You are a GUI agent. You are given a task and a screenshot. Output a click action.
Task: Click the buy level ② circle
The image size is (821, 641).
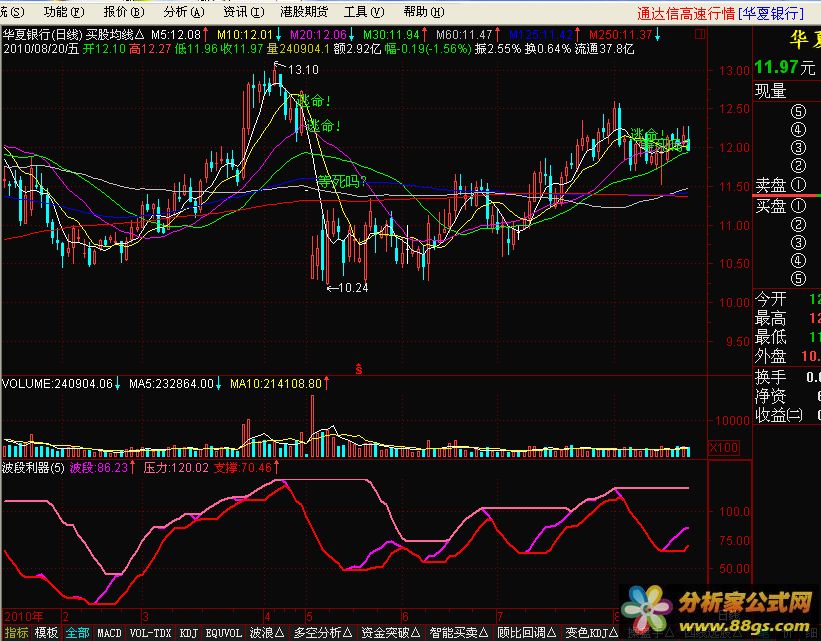[797, 224]
